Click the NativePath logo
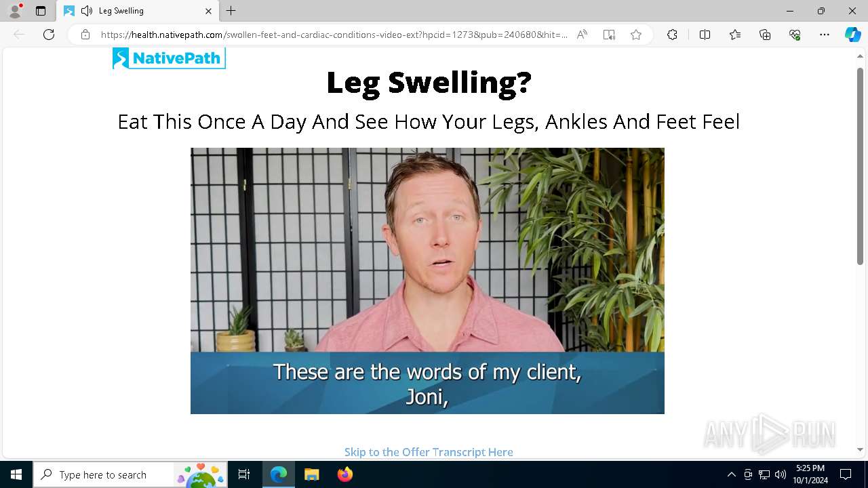Screen dimensions: 868x488 click(x=169, y=58)
